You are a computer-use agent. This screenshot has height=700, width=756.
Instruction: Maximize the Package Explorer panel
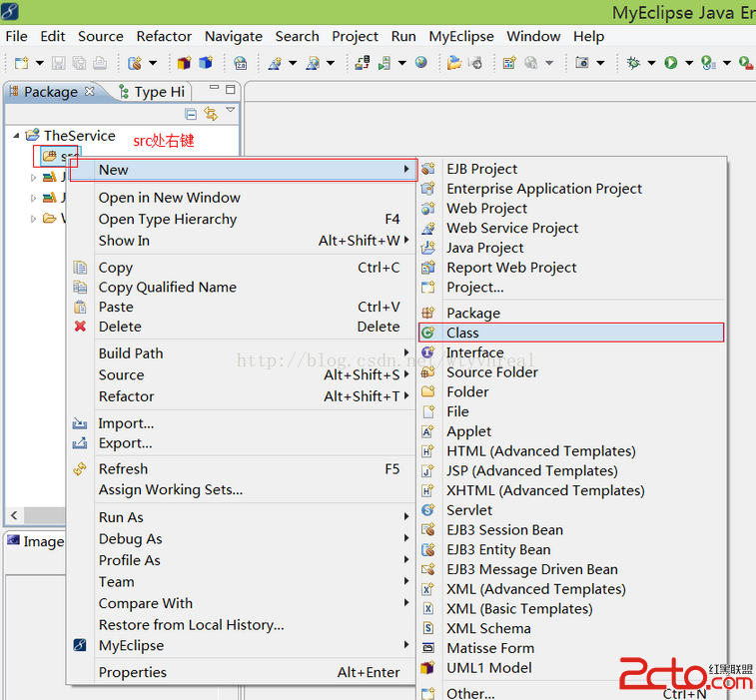231,89
